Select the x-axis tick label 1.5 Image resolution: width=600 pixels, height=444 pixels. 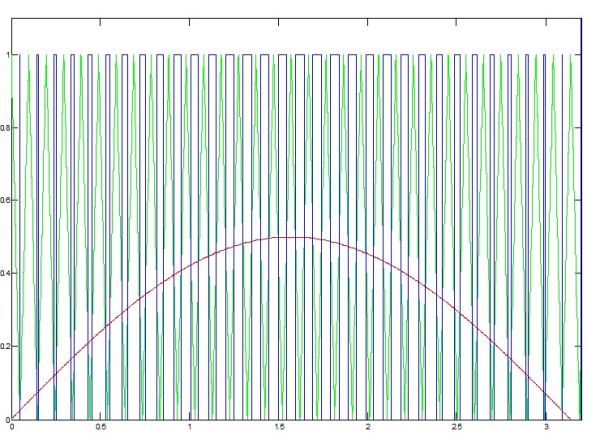point(279,427)
